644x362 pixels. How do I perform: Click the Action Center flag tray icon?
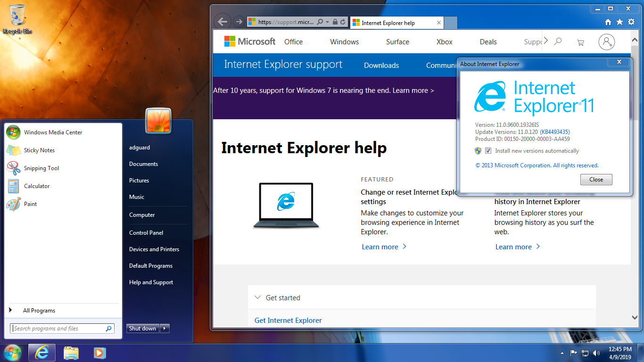pos(574,353)
